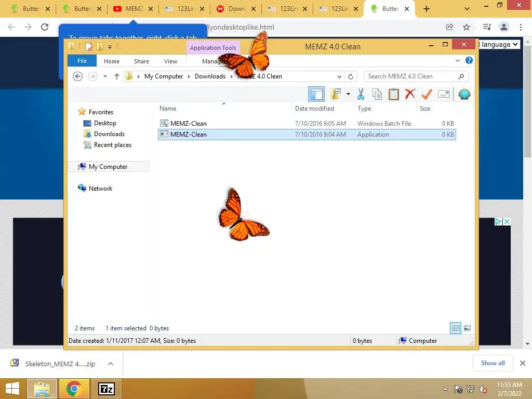Screen dimensions: 532x399
Task: Open Explorer help question mark icon
Action: coord(469,60)
